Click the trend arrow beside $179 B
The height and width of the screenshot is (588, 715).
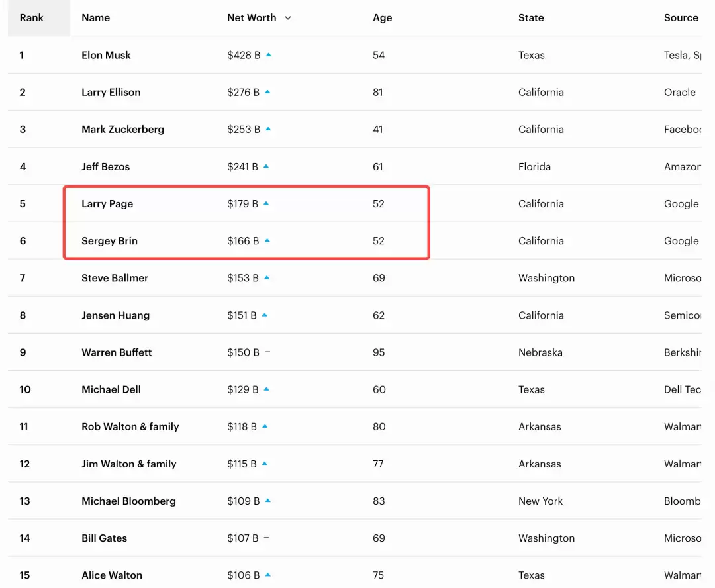pyautogui.click(x=266, y=203)
